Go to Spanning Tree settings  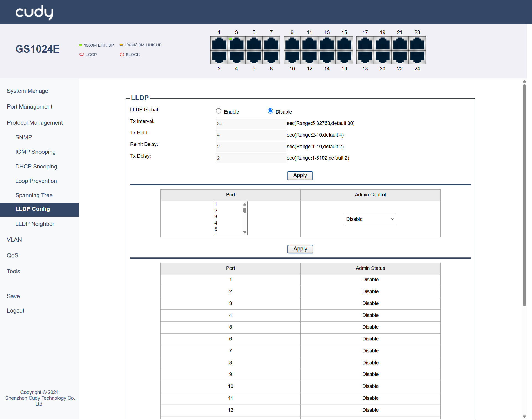tap(34, 195)
